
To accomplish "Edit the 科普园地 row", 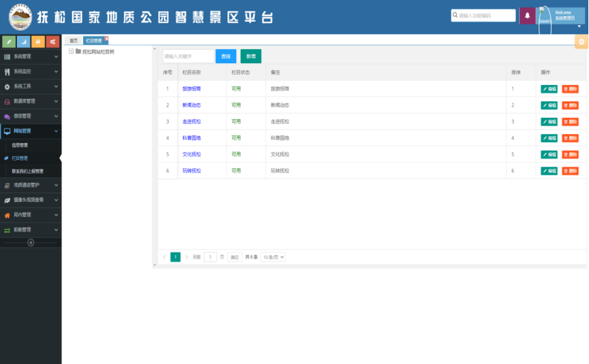I will [x=550, y=138].
